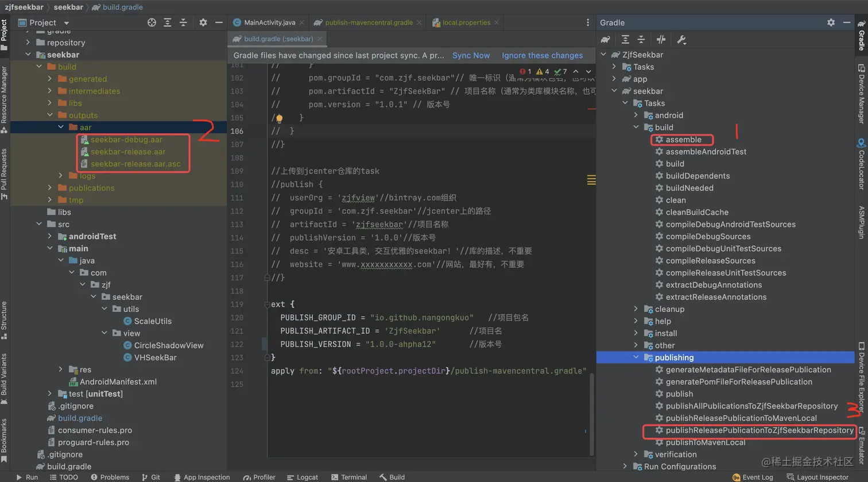
Task: Click the Sync Now link
Action: 471,56
